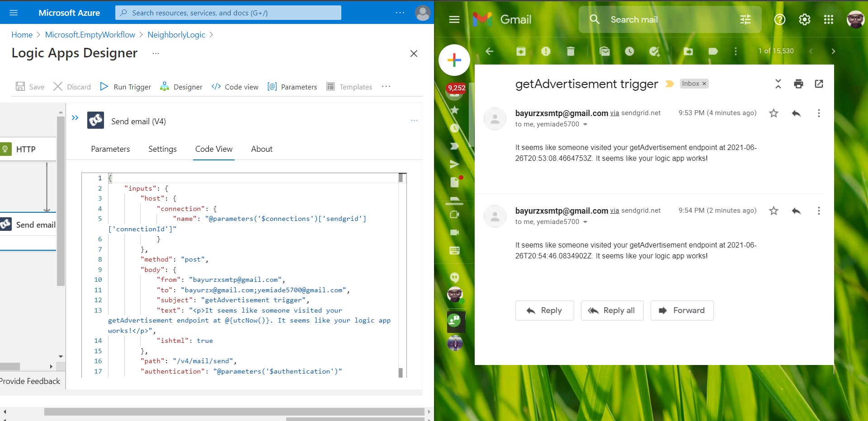The image size is (868, 421).
Task: Open Gmail support help icon
Action: tap(780, 19)
